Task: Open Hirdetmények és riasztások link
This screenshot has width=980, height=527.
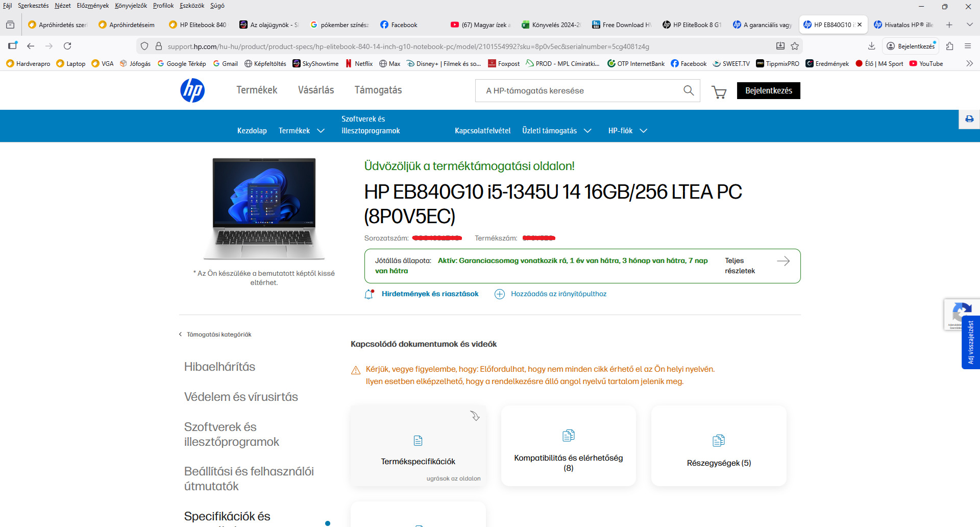Action: pyautogui.click(x=430, y=294)
